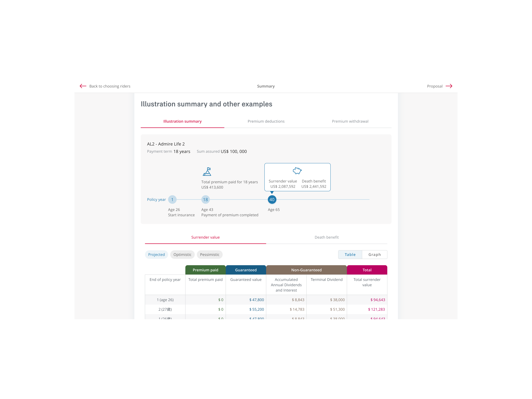Click the Sum assured US$ 100, 000 value
This screenshot has width=532, height=399.
click(x=234, y=151)
